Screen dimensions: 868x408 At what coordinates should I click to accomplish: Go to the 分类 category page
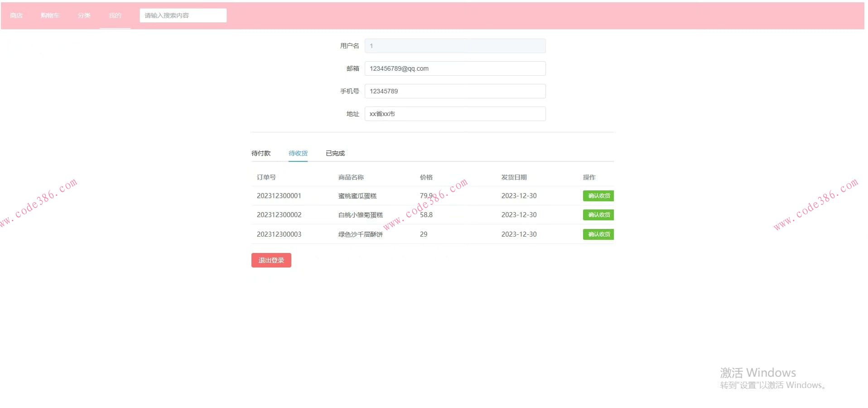(x=83, y=15)
